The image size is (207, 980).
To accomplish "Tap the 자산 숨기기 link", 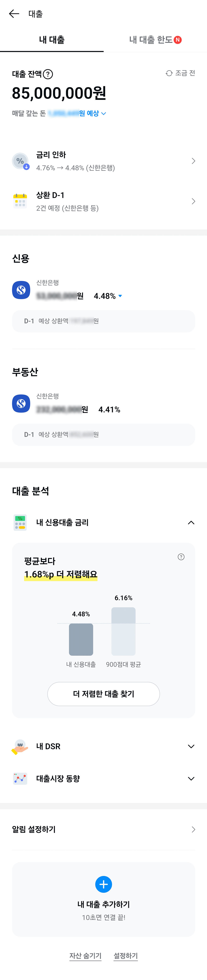I will 85,956.
